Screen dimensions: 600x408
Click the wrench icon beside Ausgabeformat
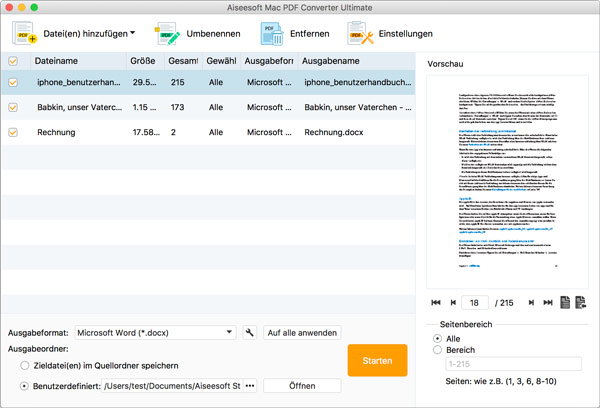pos(249,333)
